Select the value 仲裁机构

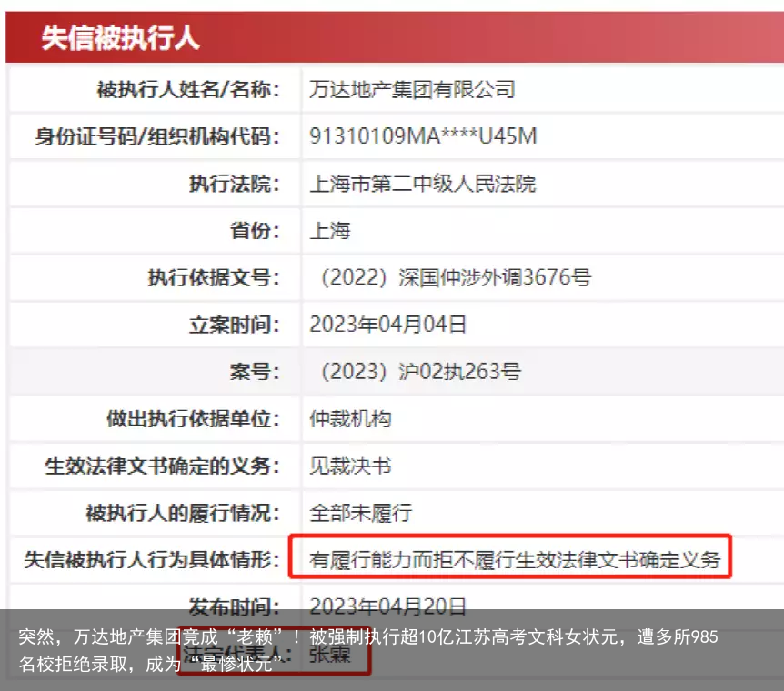click(350, 418)
